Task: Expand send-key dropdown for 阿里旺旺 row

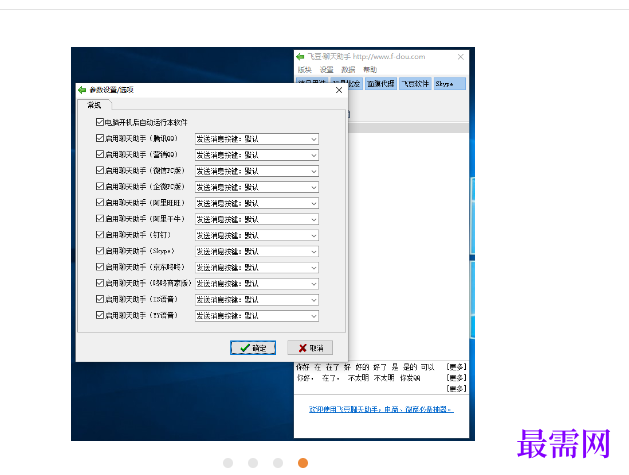Action: [x=257, y=203]
